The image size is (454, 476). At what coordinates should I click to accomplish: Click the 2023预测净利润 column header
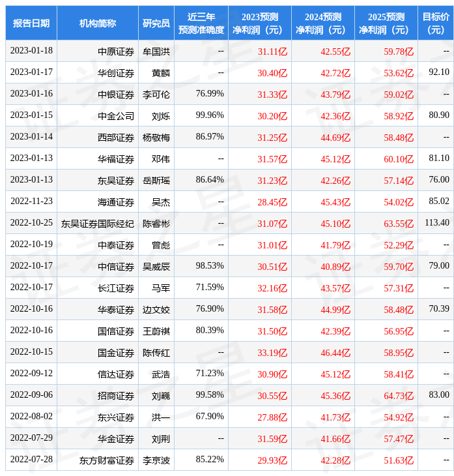[260, 23]
